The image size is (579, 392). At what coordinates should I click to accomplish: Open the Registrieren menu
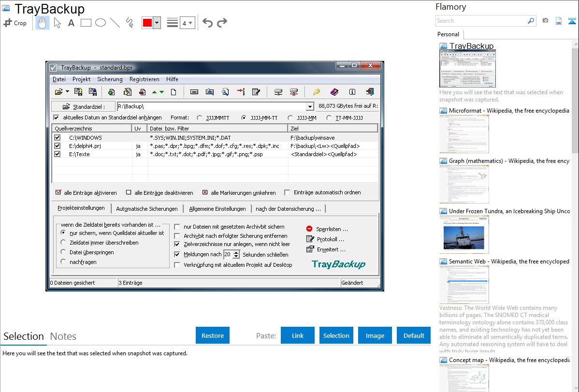[145, 79]
